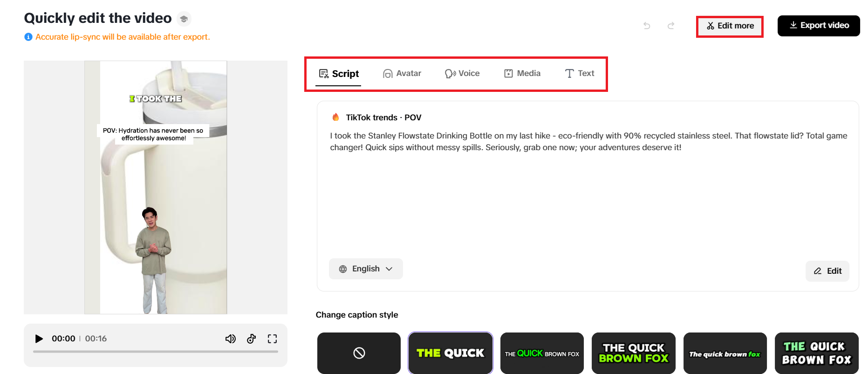Image resolution: width=868 pixels, height=374 pixels.
Task: Choose the italic 'The quick brown fox' caption style
Action: 724,353
